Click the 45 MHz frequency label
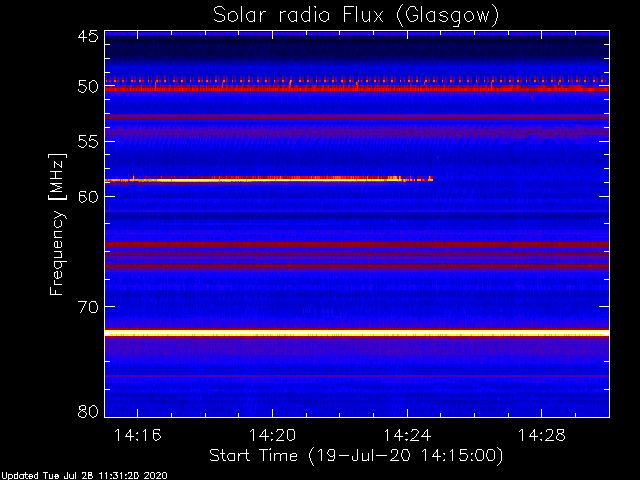640x480 pixels. [x=88, y=37]
